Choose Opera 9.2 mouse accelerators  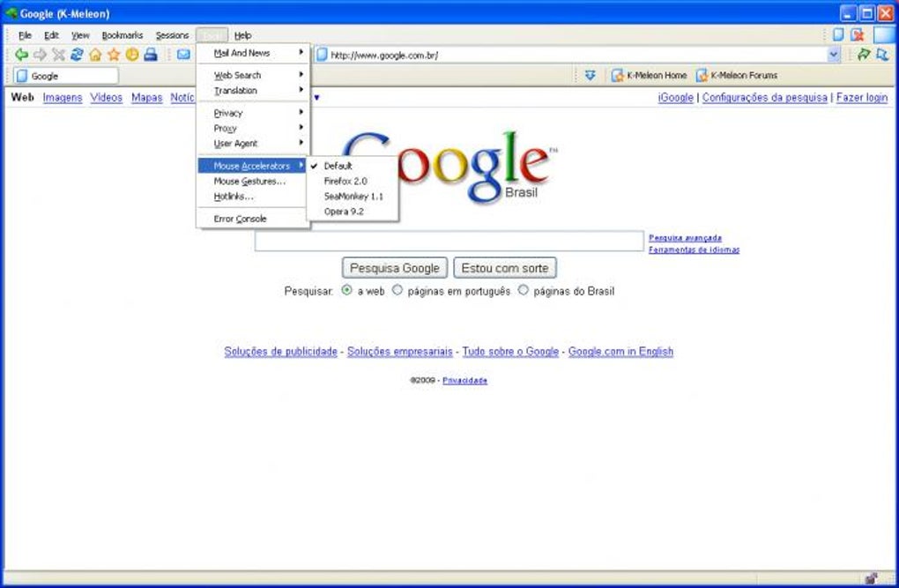click(353, 211)
